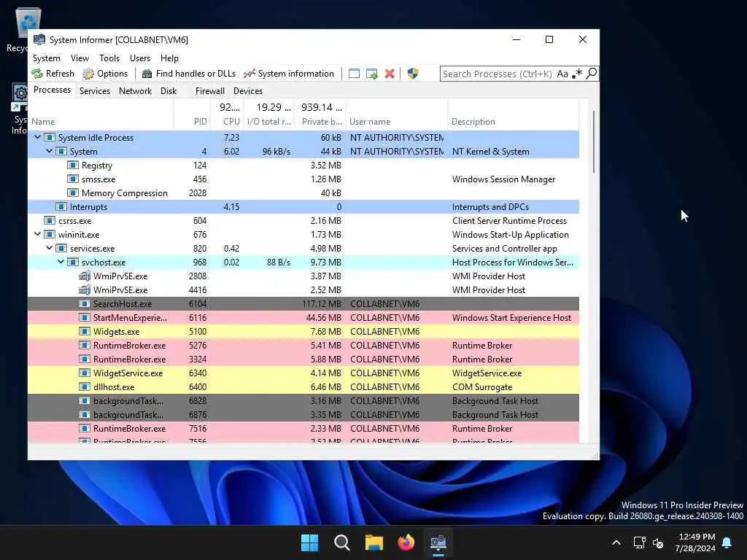The width and height of the screenshot is (747, 560).
Task: Click the red X terminate icon
Action: [390, 74]
